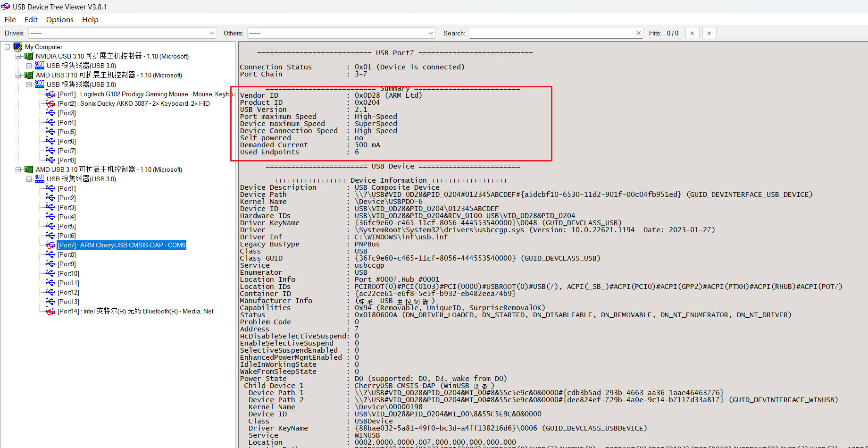Select Port7 ARM CherryUSB CMSIS-DAP COM6
Viewport: 868px width, 448px height.
(x=122, y=245)
